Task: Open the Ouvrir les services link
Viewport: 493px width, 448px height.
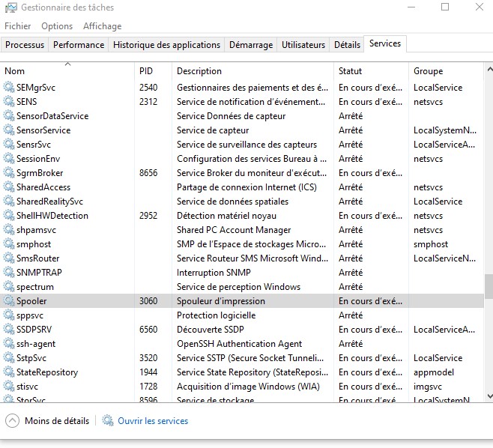Action: pos(153,421)
